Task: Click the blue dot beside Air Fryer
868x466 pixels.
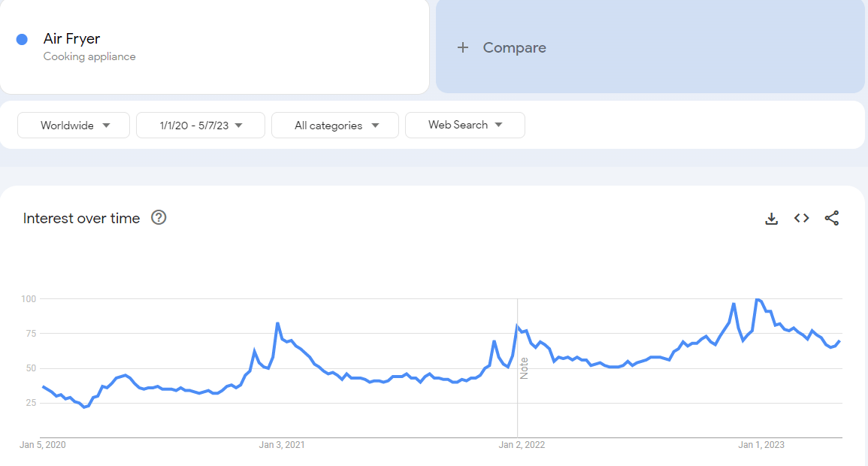Action: pos(22,39)
